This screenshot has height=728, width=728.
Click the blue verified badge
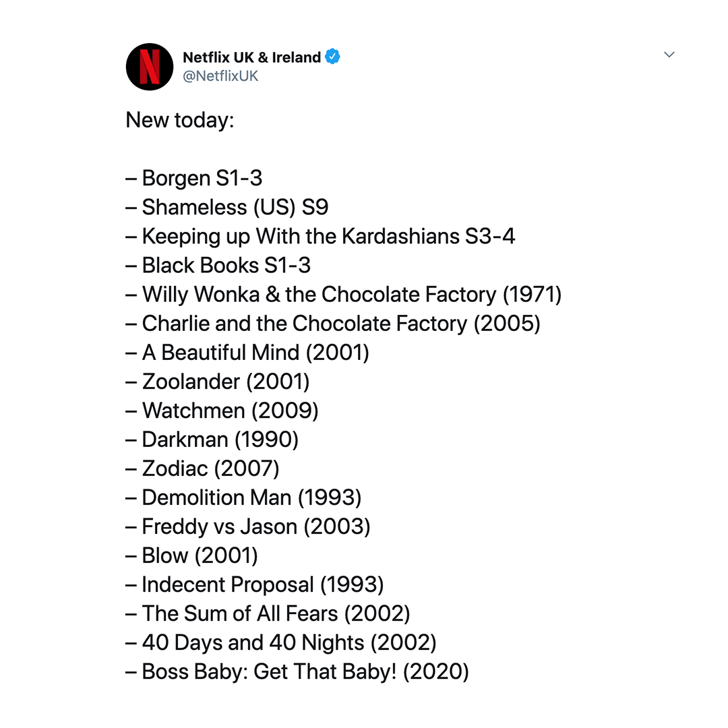click(332, 57)
